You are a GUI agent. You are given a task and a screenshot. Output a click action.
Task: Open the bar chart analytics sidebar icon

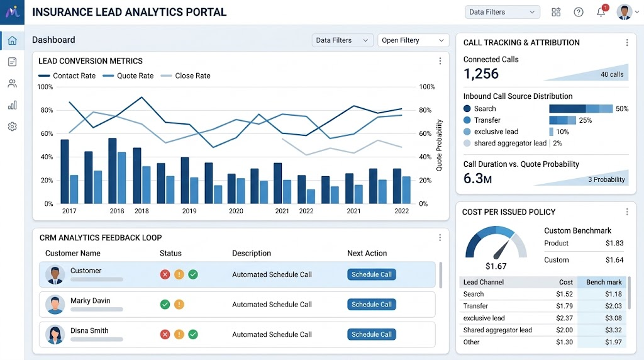(x=13, y=105)
